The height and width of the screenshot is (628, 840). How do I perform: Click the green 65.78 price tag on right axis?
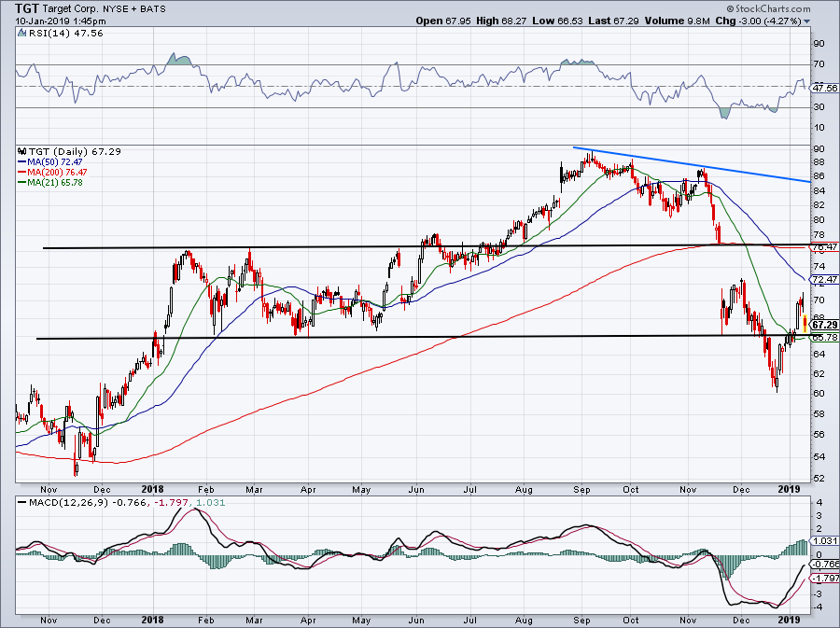pos(825,338)
